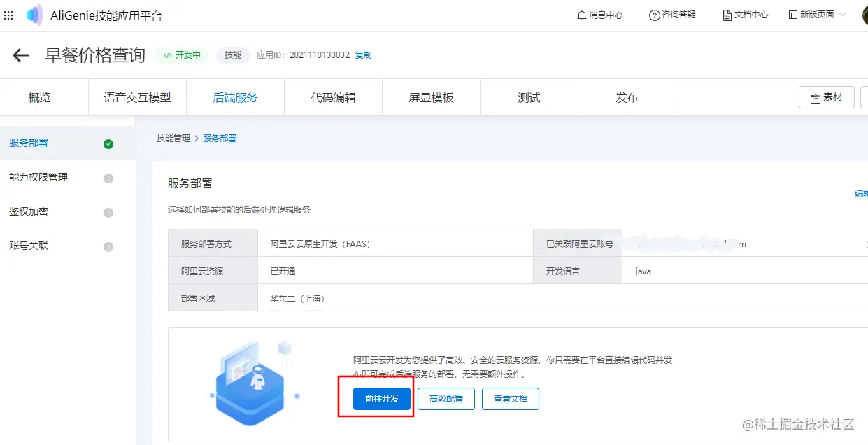
Task: Select 账号关联 in the sidebar
Action: click(x=67, y=246)
